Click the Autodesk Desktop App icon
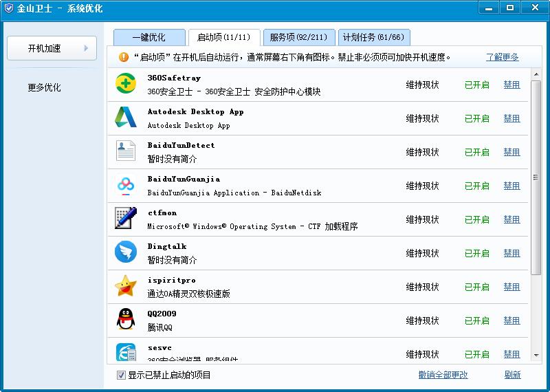 point(126,117)
